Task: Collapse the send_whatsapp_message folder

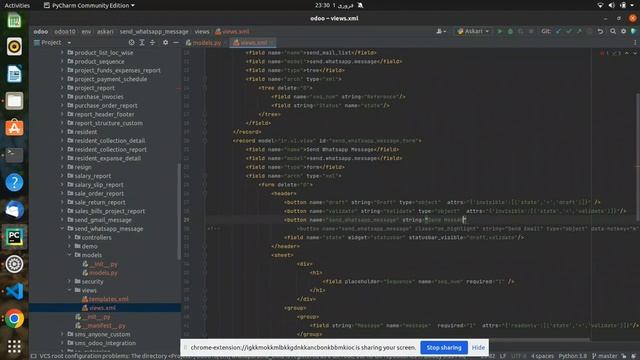Action: coord(62,229)
